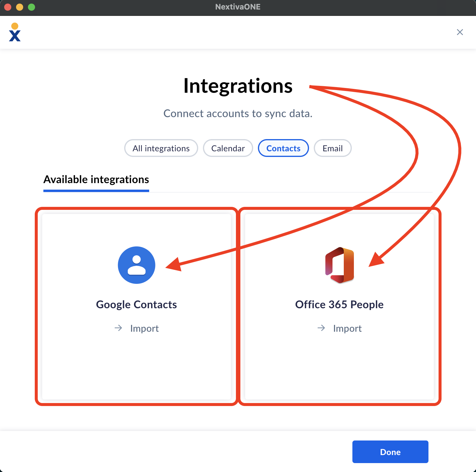
Task: Click the arrow icon beside Office 365 Import
Action: [x=321, y=328]
